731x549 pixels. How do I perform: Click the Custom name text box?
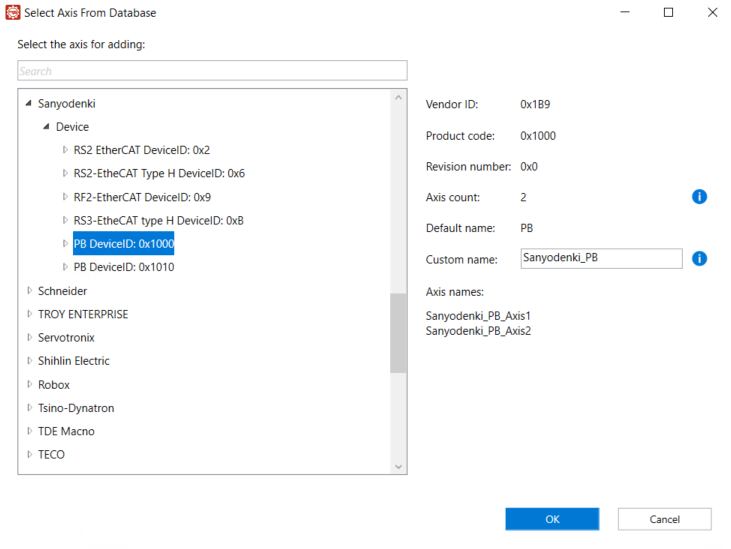[x=601, y=259]
